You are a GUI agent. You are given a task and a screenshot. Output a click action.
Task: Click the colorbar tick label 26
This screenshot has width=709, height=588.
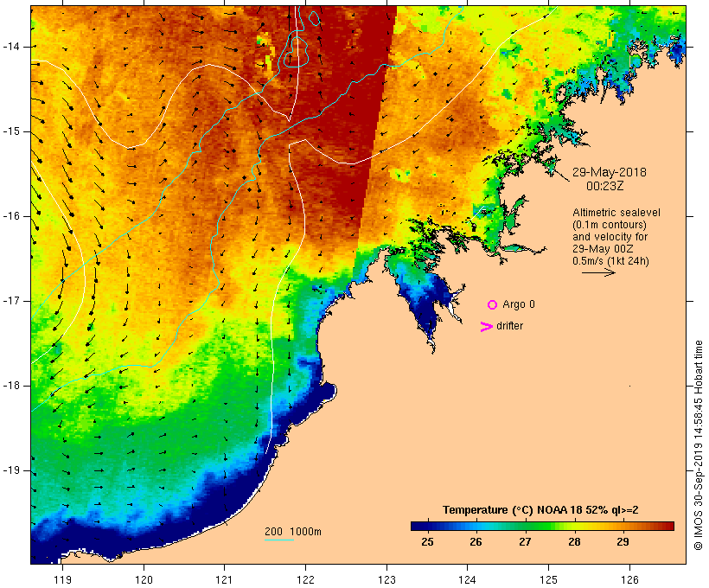click(x=476, y=542)
